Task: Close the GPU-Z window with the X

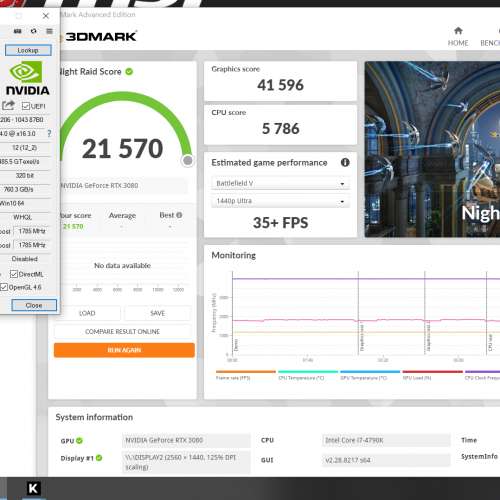Action: coord(46,16)
